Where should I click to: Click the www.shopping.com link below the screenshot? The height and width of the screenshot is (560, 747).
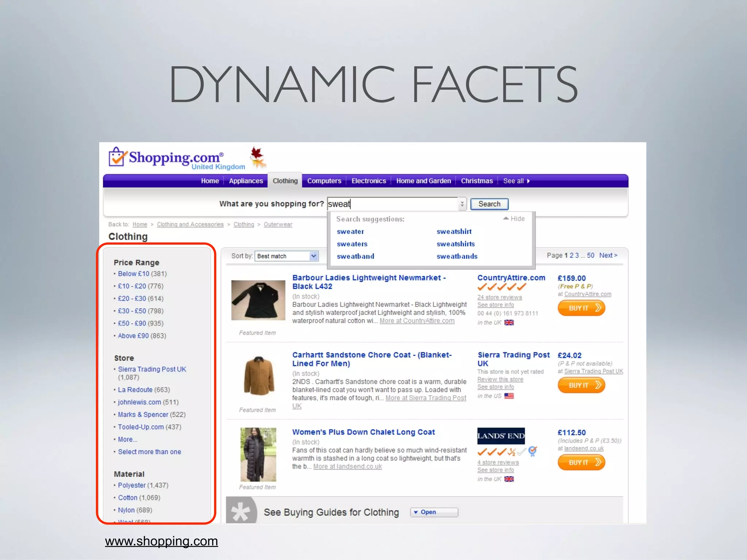[161, 541]
